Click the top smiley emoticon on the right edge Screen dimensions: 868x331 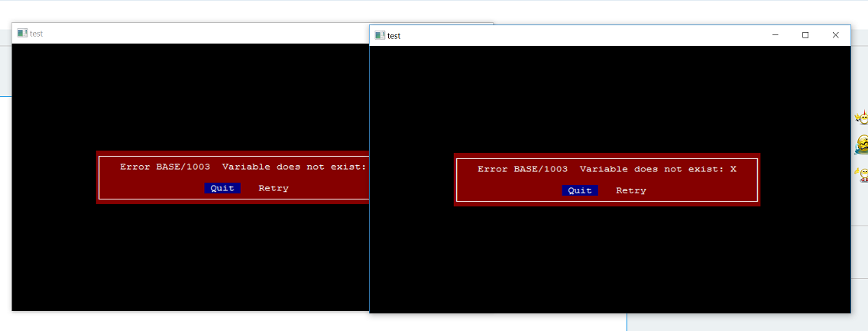pos(861,118)
